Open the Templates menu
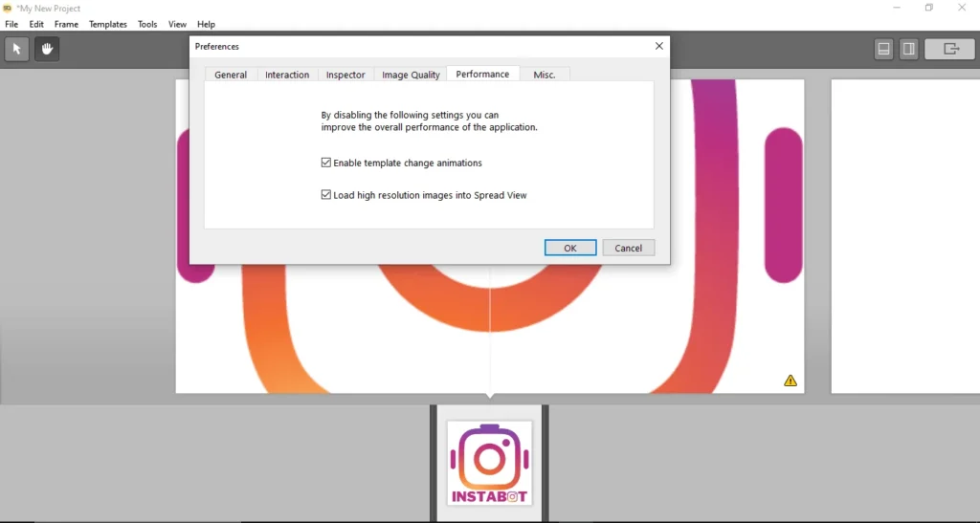 [x=107, y=24]
